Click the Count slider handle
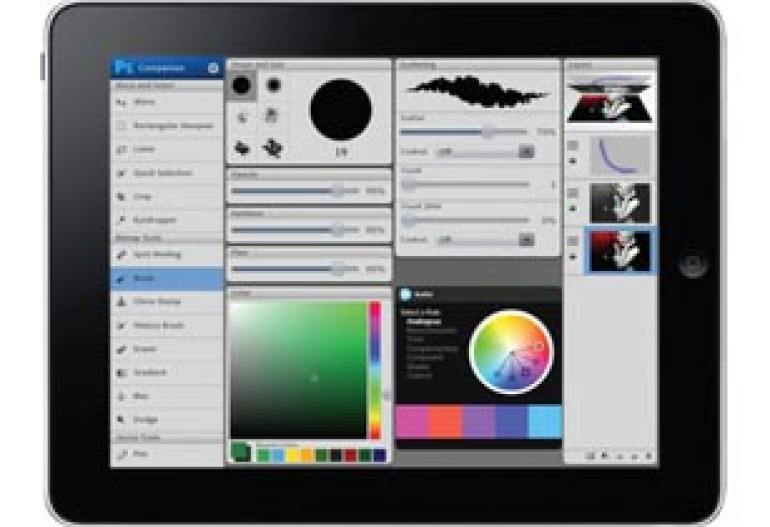Image resolution: width=770 pixels, height=527 pixels. click(x=409, y=185)
